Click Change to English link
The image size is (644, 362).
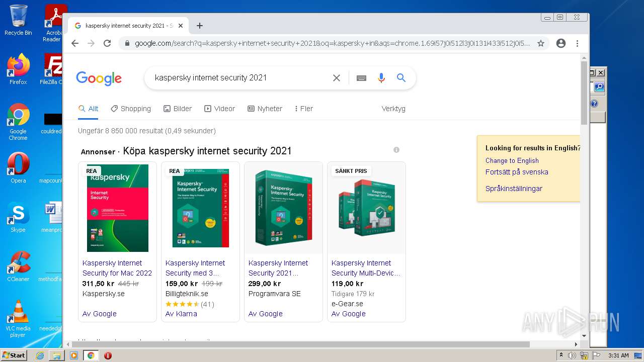coord(512,160)
